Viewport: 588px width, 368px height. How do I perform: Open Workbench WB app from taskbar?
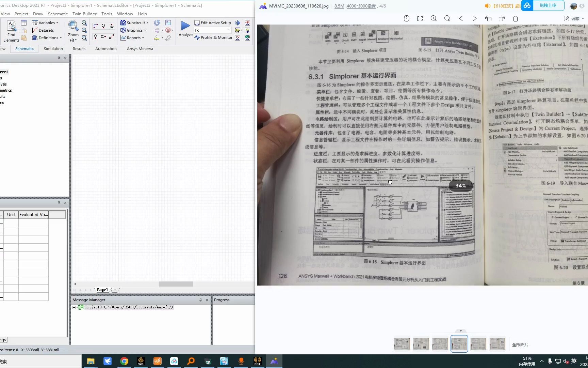[x=141, y=361]
